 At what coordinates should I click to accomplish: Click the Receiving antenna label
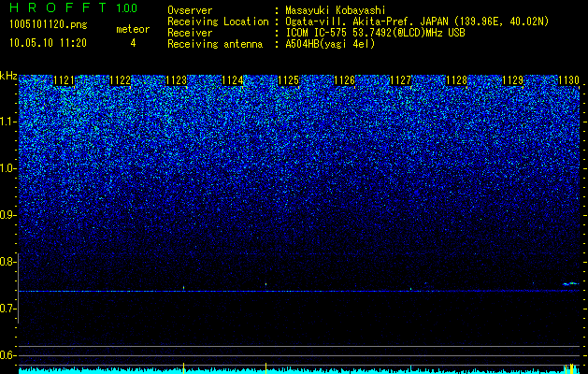click(215, 44)
